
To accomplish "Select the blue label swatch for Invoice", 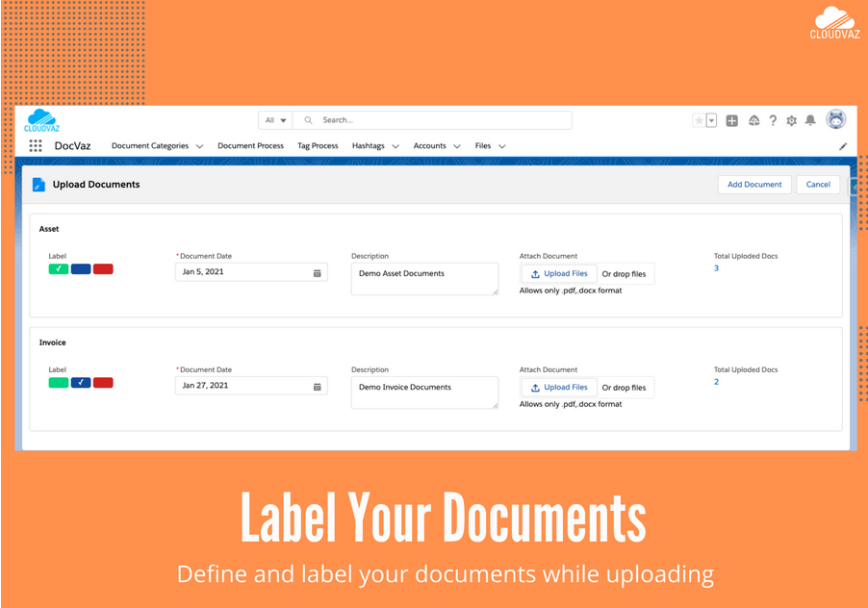I will point(81,382).
